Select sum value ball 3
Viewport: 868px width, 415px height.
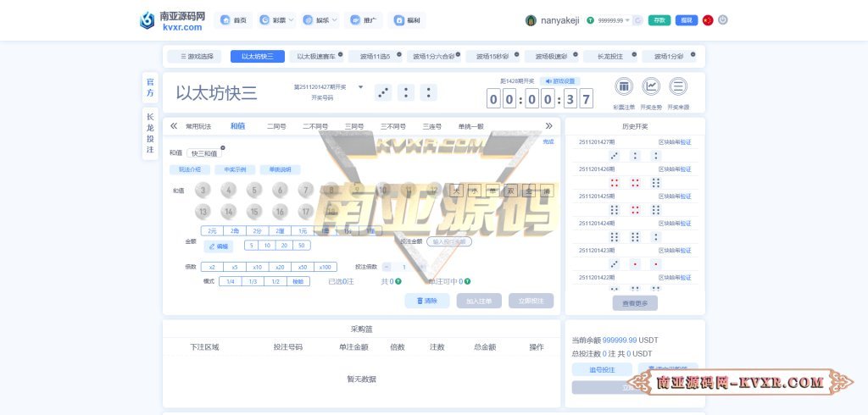click(x=203, y=191)
